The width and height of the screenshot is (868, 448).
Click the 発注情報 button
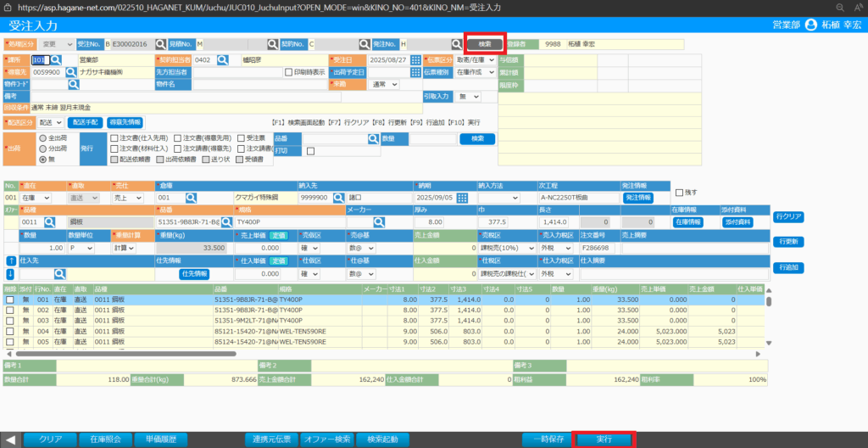(638, 198)
